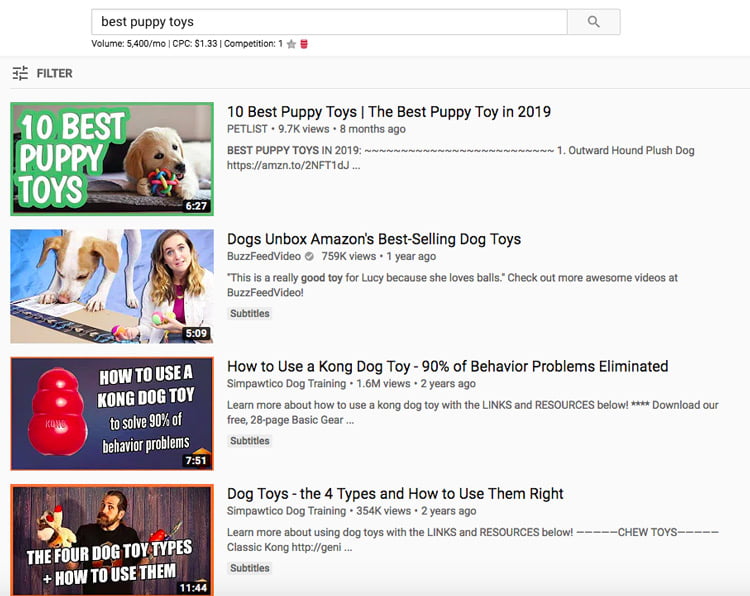Viewport: 750px width, 596px height.
Task: Play the Four Dog Toy Types thumbnail
Action: [x=112, y=541]
